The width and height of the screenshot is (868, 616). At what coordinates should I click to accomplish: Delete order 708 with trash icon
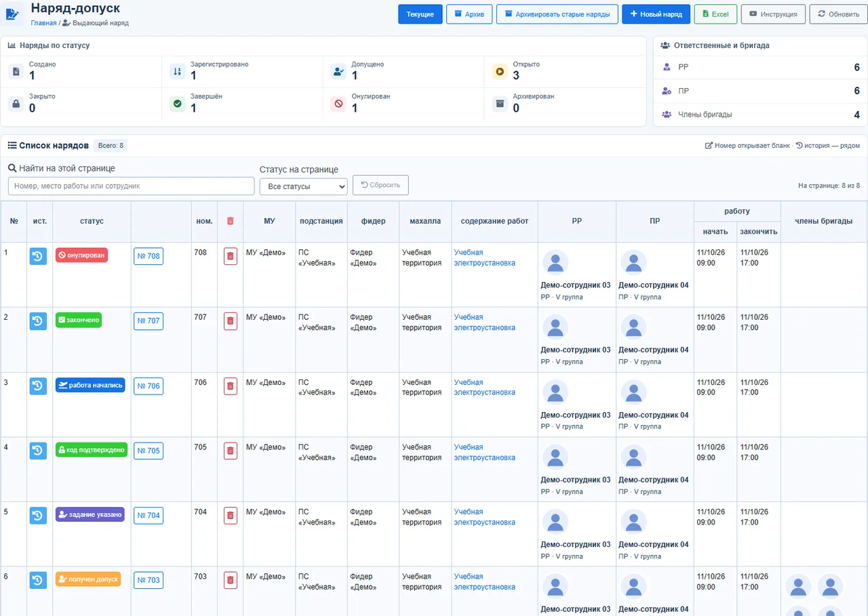tap(231, 256)
